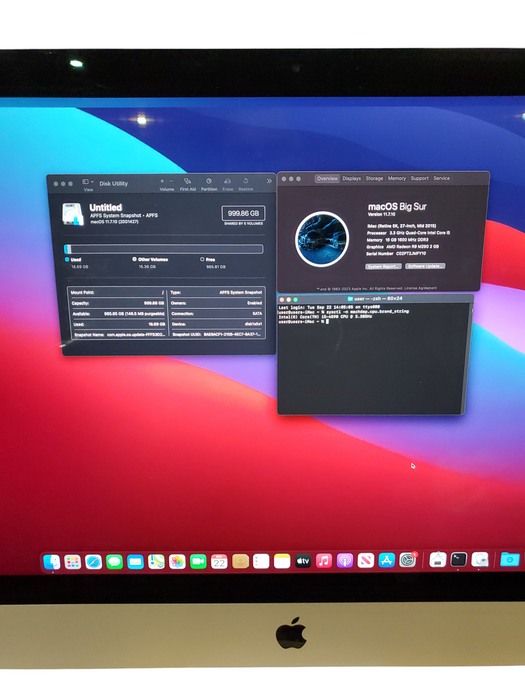Open Podcasts from the dock

(x=345, y=560)
